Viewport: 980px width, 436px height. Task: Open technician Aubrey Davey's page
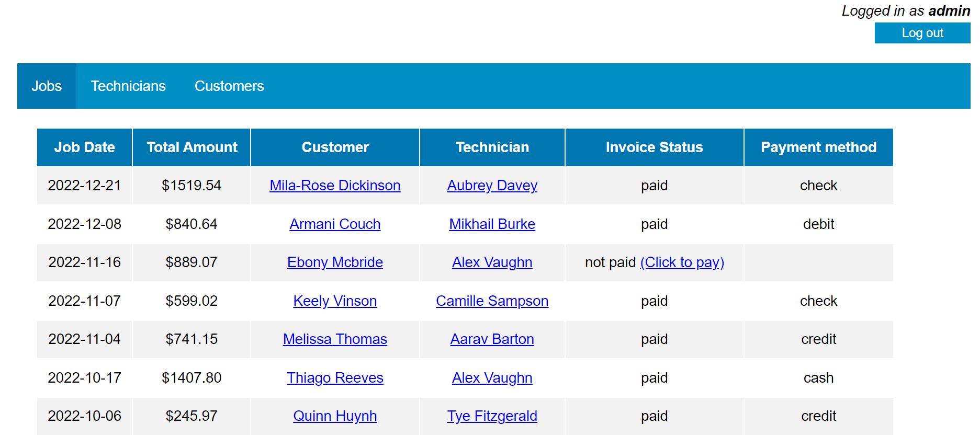coord(492,186)
